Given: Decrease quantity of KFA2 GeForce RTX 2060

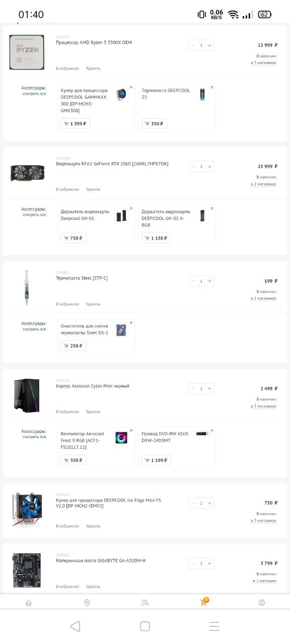Looking at the screenshot, I should [x=193, y=167].
